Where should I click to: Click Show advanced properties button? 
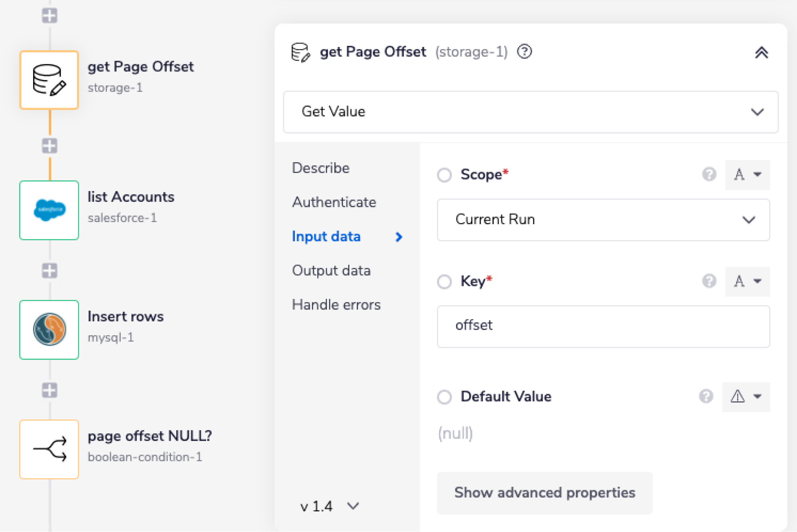tap(544, 493)
